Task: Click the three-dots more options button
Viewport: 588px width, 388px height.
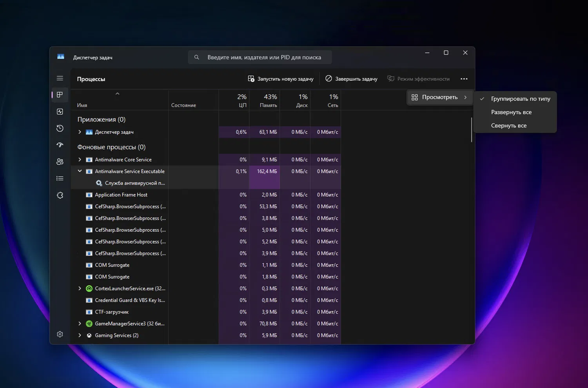Action: [464, 79]
